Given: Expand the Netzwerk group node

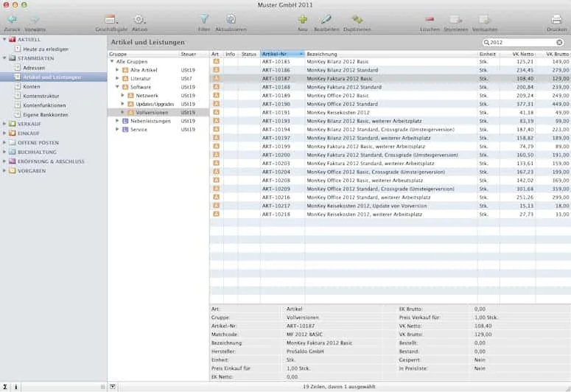Looking at the screenshot, I should (123, 96).
